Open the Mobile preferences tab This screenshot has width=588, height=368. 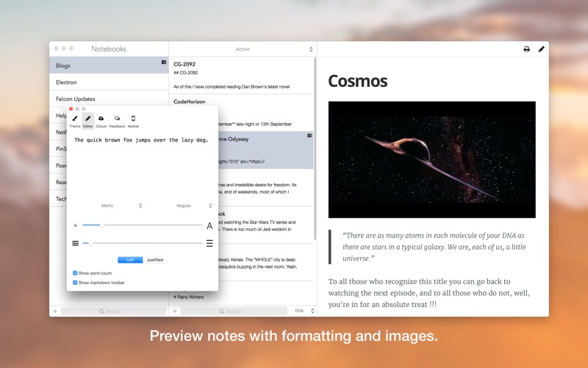pyautogui.click(x=133, y=121)
